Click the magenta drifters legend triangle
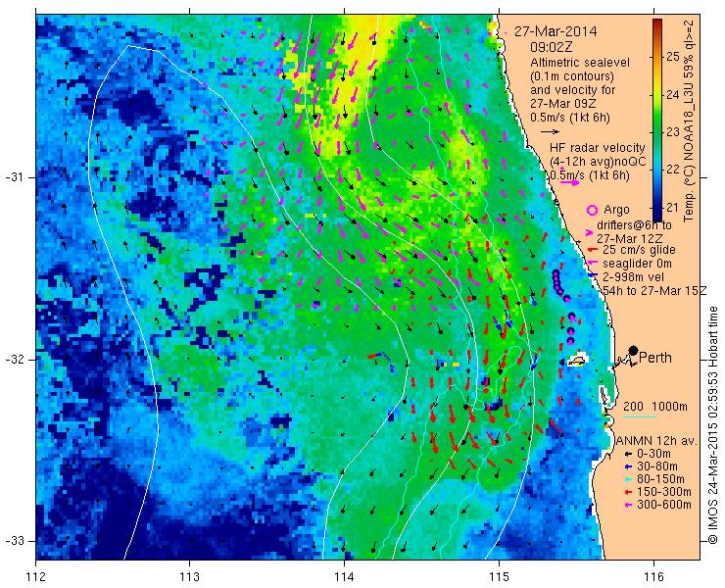Image resolution: width=725 pixels, height=588 pixels. pos(589,232)
